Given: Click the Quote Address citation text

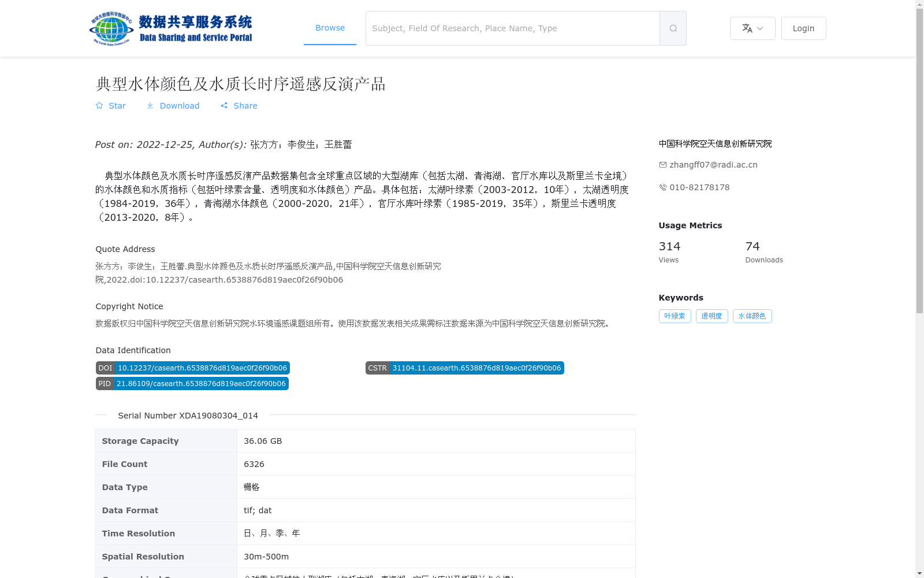Looking at the screenshot, I should click(268, 273).
